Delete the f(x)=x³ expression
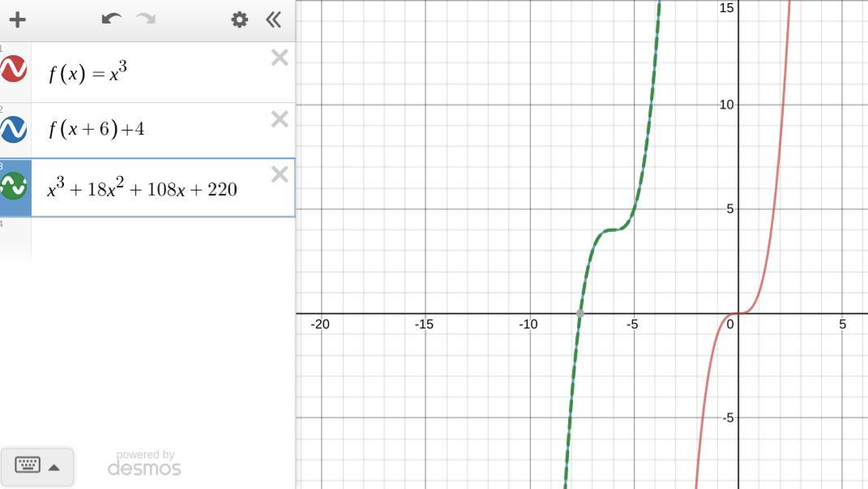The height and width of the screenshot is (489, 868). point(280,58)
